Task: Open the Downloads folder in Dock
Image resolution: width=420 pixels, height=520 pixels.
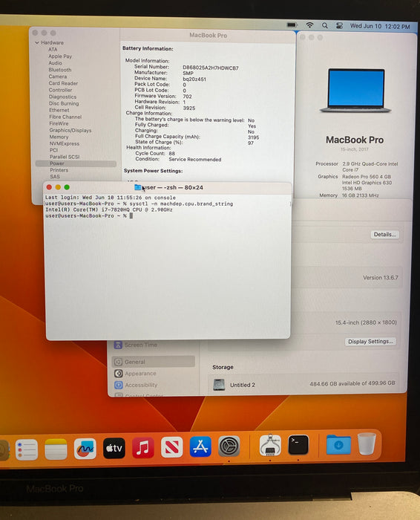Action: 338,444
